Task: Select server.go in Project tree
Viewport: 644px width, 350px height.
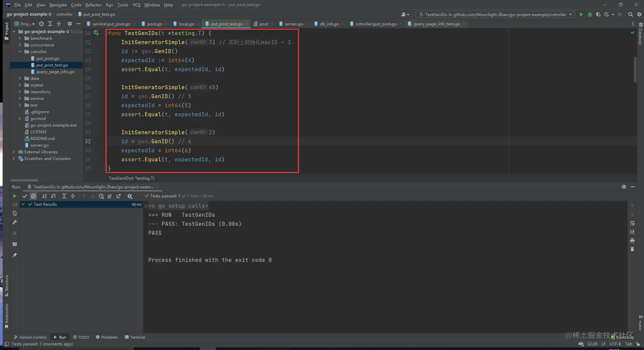Action: tap(39, 145)
